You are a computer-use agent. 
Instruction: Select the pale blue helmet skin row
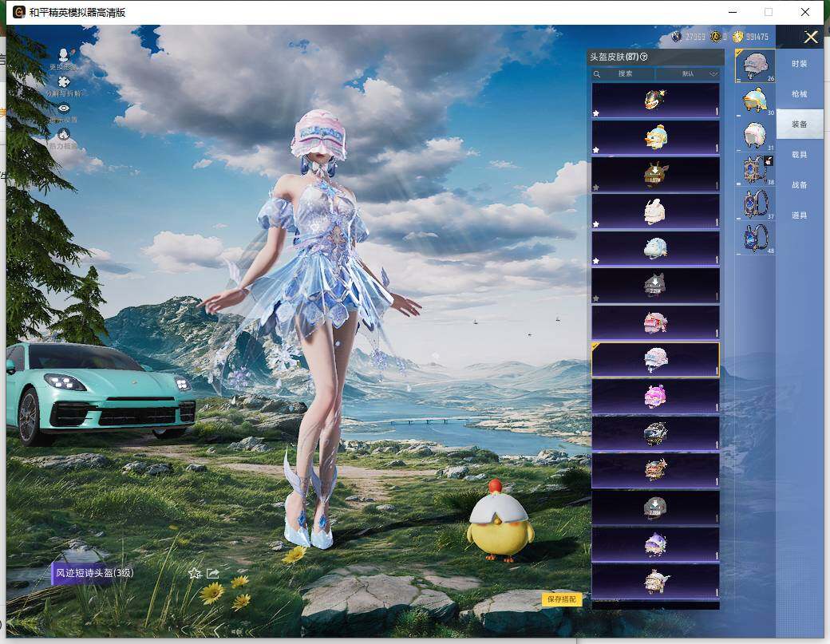click(655, 248)
